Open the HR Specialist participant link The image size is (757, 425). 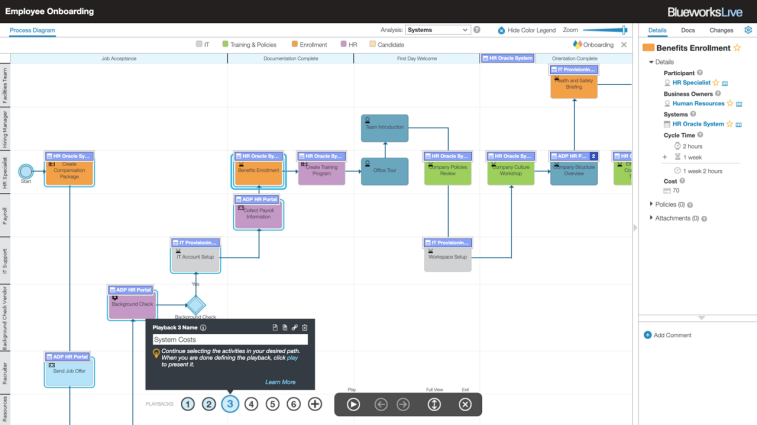click(x=691, y=83)
